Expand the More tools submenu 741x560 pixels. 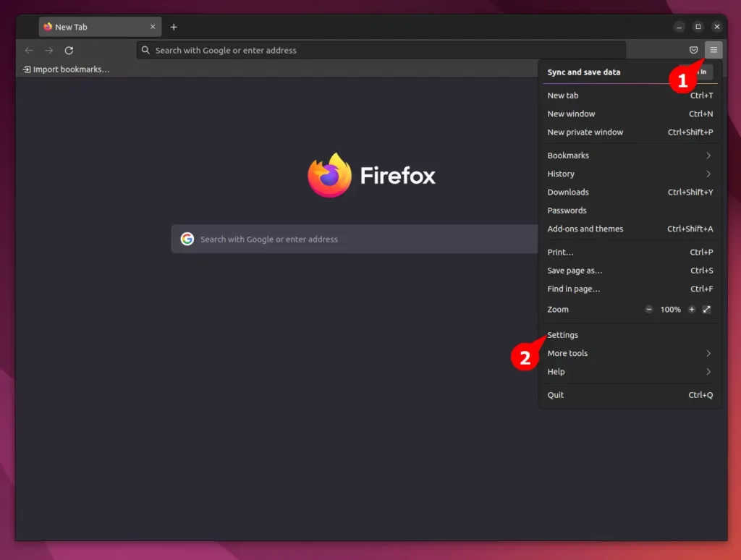(630, 354)
